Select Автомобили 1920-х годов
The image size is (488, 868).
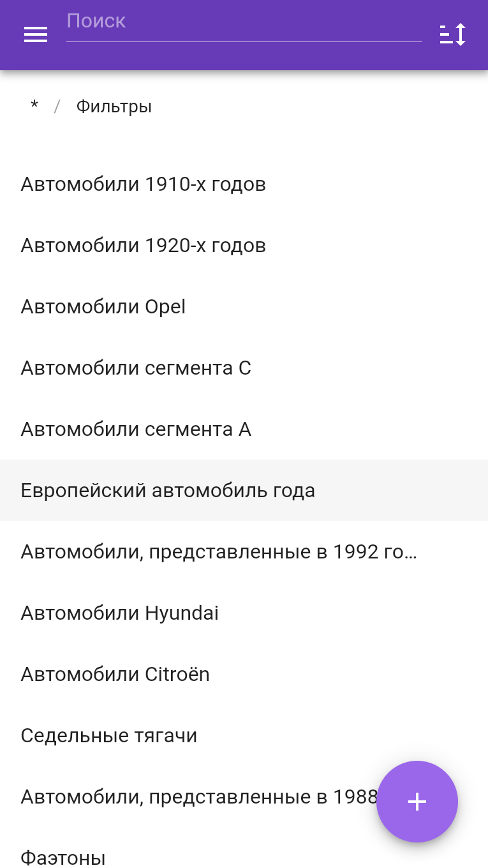[x=244, y=246]
